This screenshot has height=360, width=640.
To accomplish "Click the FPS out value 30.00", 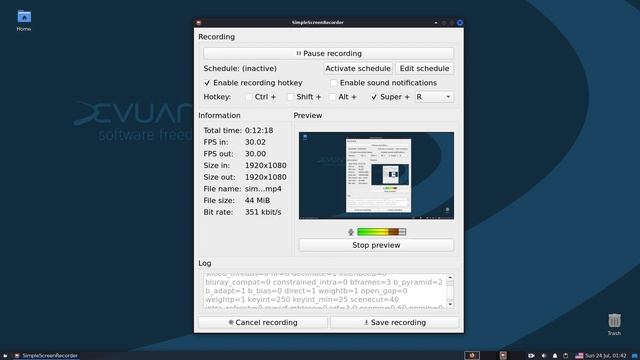I will (x=255, y=154).
